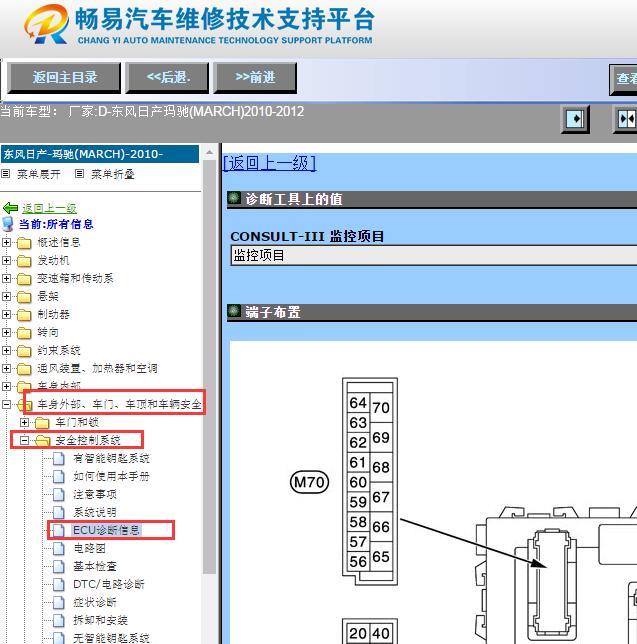This screenshot has width=637, height=644.
Task: Click the 车门和锁 folder icon
Action: pyautogui.click(x=42, y=423)
